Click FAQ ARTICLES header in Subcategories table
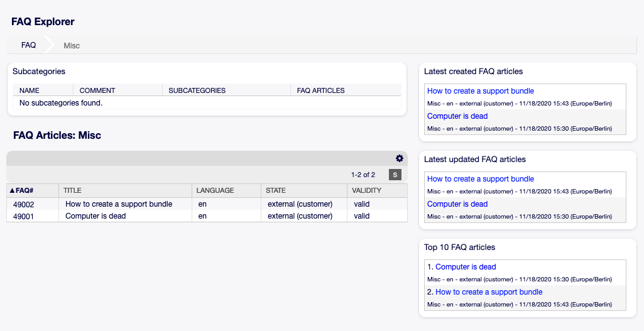Image resolution: width=644 pixels, height=331 pixels. (320, 90)
